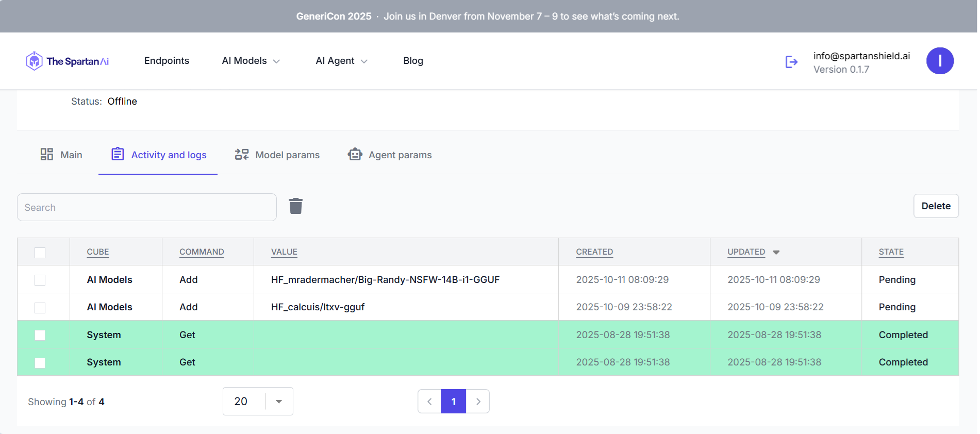Focus the Search input field

(x=147, y=207)
